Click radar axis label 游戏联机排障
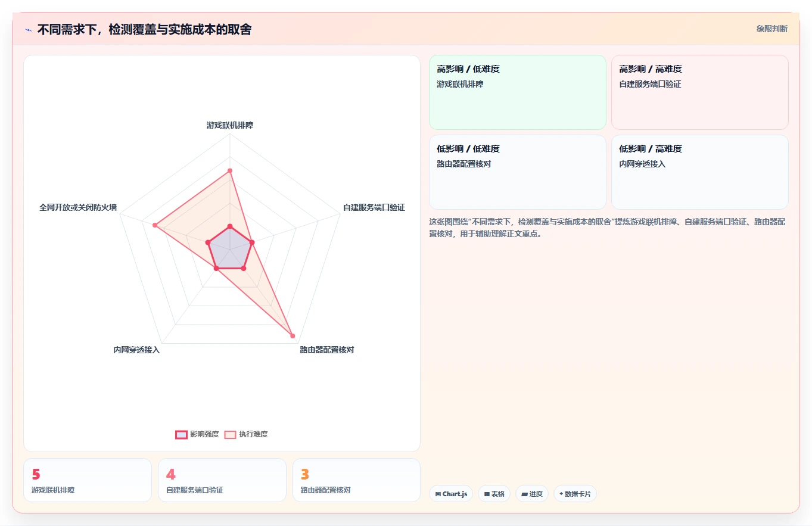The image size is (812, 526). click(x=230, y=125)
